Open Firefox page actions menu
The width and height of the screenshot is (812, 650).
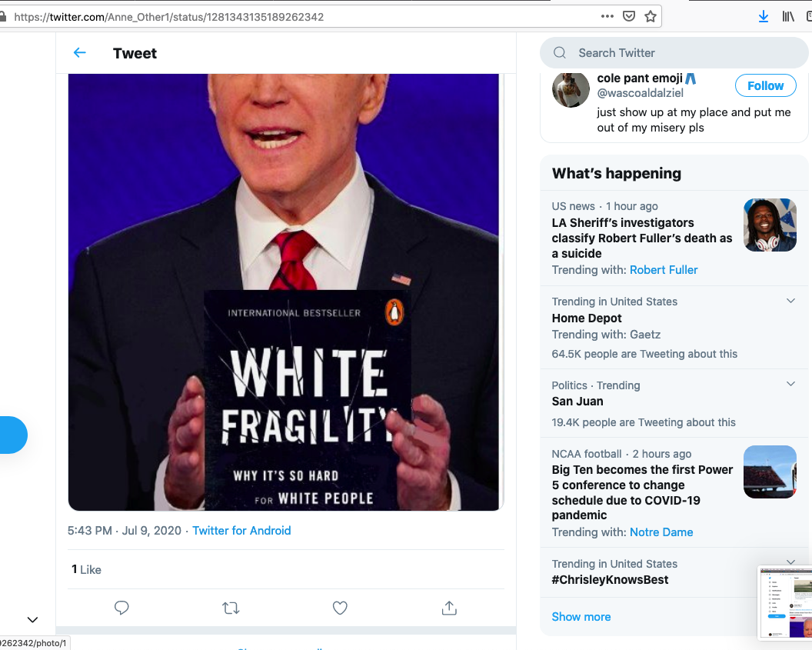point(607,16)
